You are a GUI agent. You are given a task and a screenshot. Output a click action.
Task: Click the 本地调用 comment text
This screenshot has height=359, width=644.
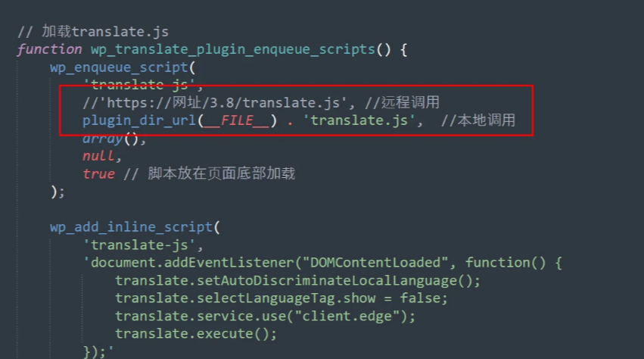[487, 120]
